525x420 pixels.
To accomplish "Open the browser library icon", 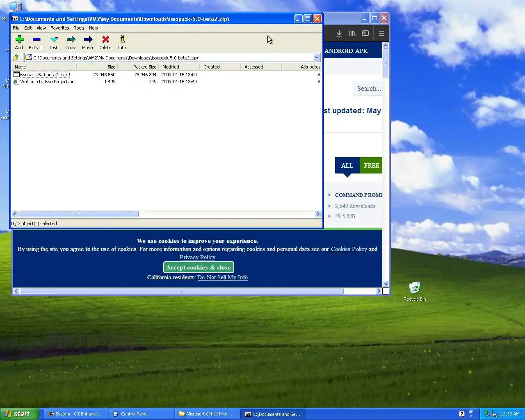I will coord(352,34).
